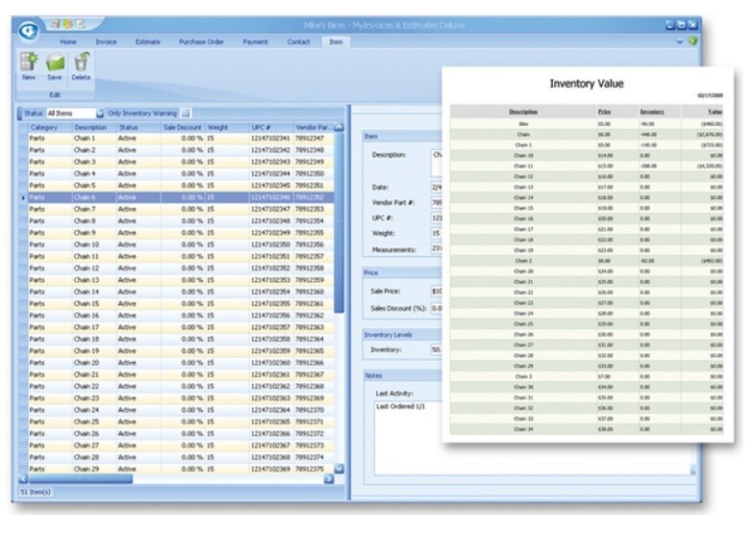
Task: Click the list's scroll down arrow button
Action: 339,469
